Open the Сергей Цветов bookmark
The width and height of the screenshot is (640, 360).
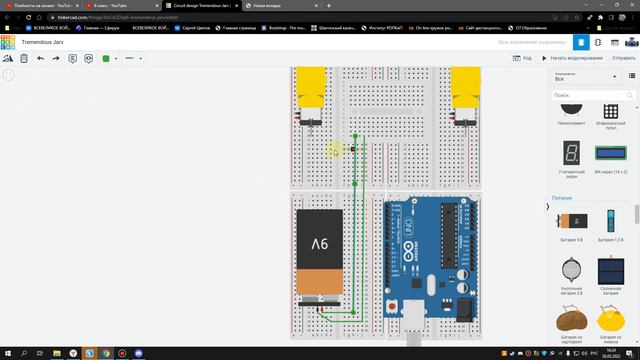click(x=192, y=28)
